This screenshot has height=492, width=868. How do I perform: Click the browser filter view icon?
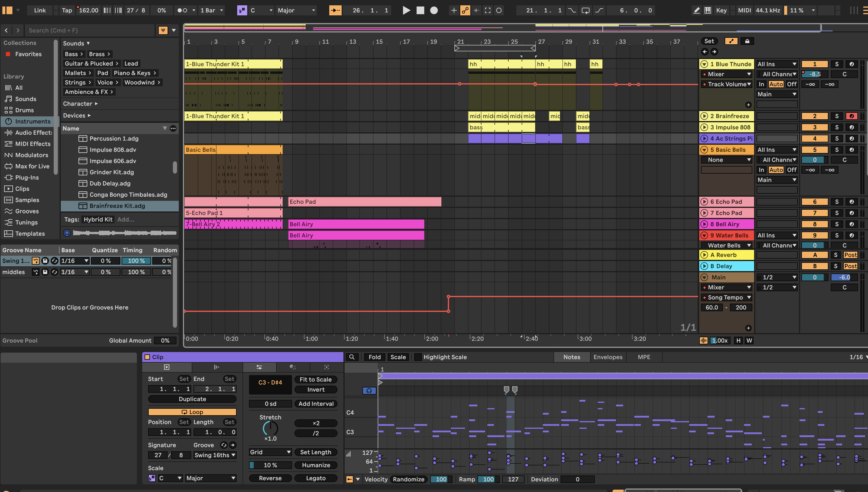tap(163, 30)
